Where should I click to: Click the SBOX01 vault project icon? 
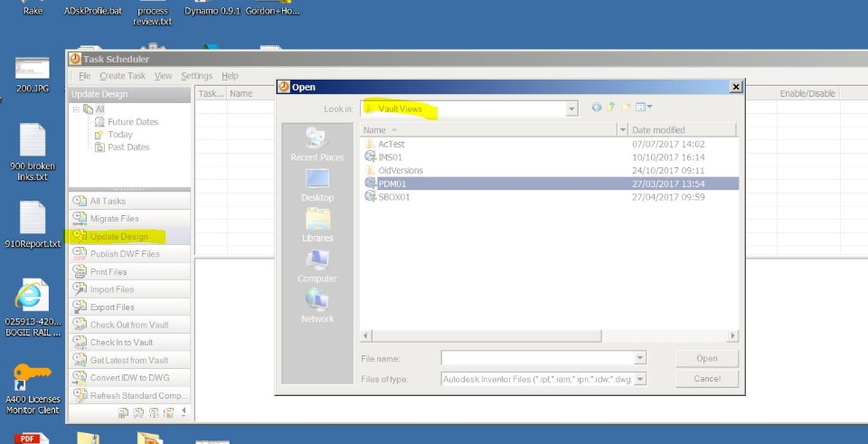[x=371, y=196]
